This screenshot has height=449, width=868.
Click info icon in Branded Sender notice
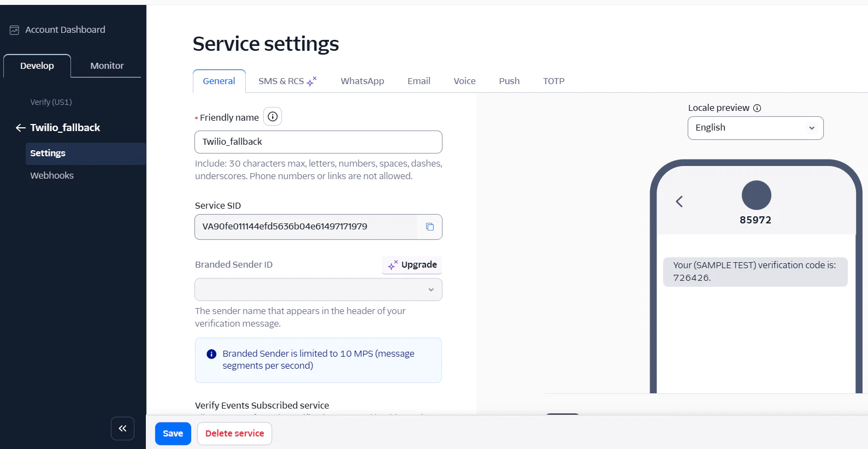[211, 354]
